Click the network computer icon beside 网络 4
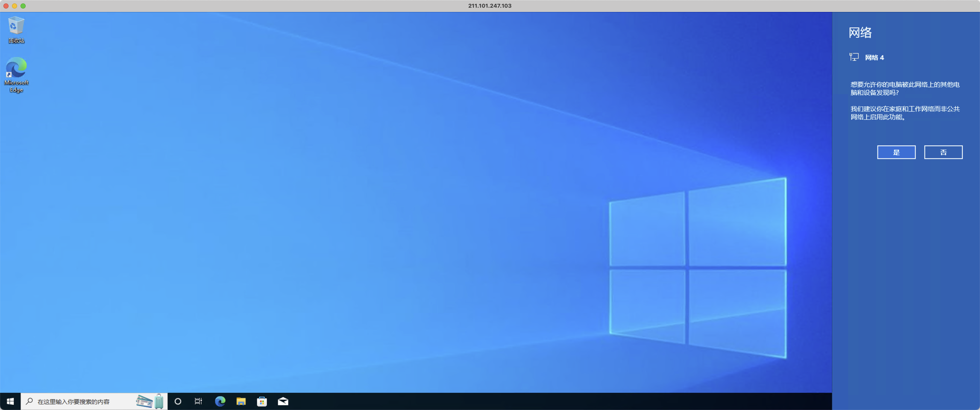The height and width of the screenshot is (410, 980). [854, 57]
